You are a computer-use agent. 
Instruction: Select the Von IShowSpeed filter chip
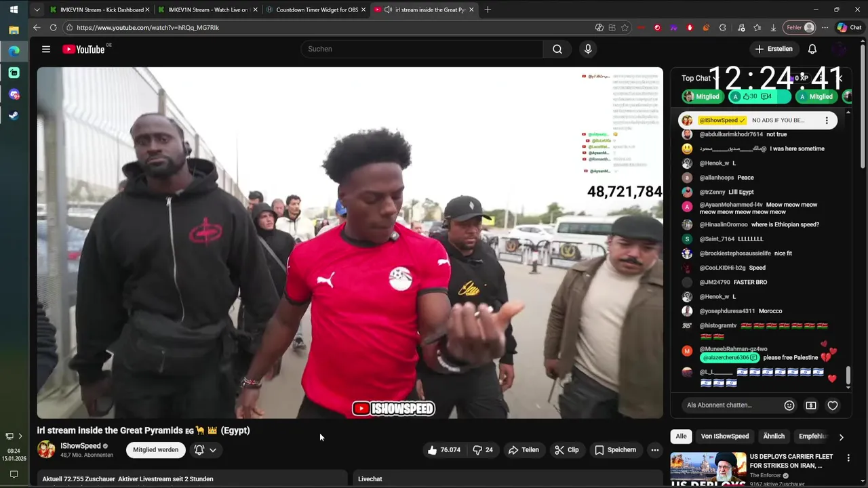click(725, 436)
